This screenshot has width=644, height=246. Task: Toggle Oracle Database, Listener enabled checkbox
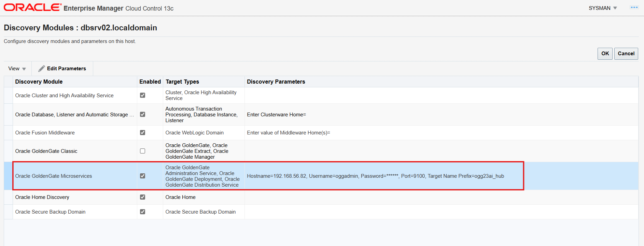pyautogui.click(x=143, y=114)
